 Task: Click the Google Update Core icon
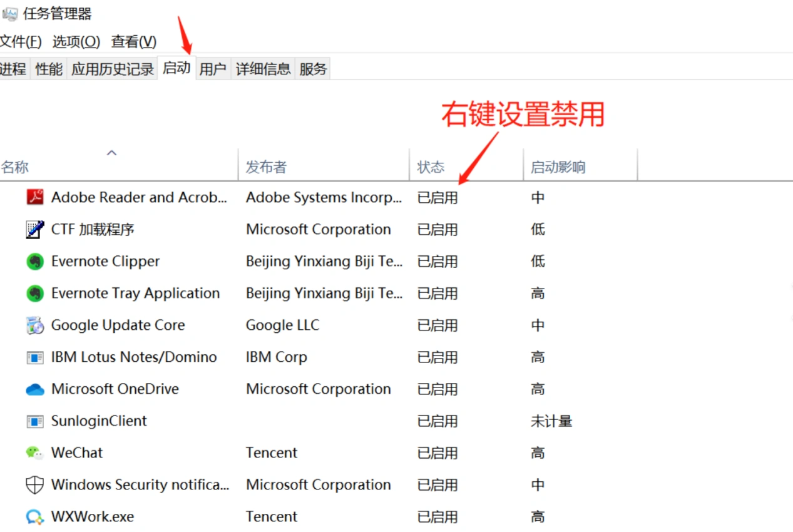point(35,325)
